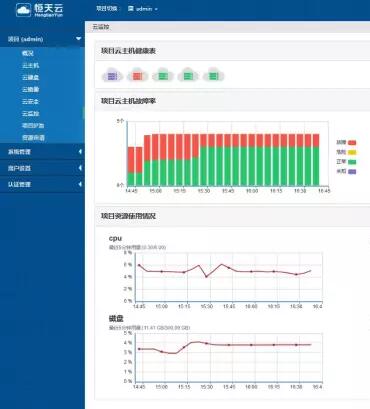Open 云主机 in the sidebar
Viewport: 370px width, 409px height.
coord(30,65)
